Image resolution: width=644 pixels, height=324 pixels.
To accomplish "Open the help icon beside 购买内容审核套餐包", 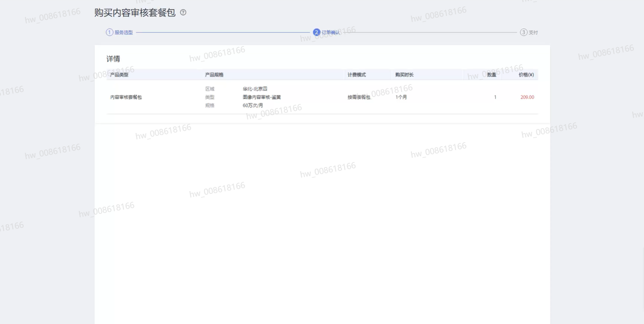I will (x=183, y=12).
